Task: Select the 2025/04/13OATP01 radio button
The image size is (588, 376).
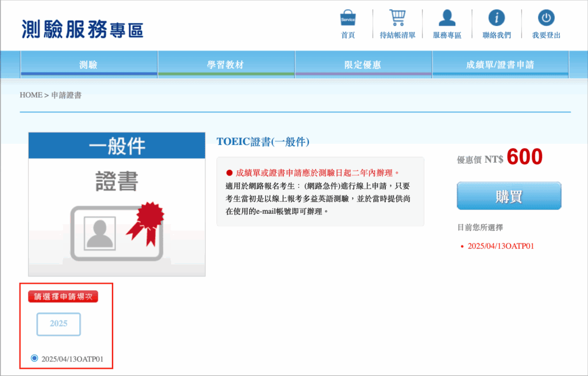Action: point(34,358)
